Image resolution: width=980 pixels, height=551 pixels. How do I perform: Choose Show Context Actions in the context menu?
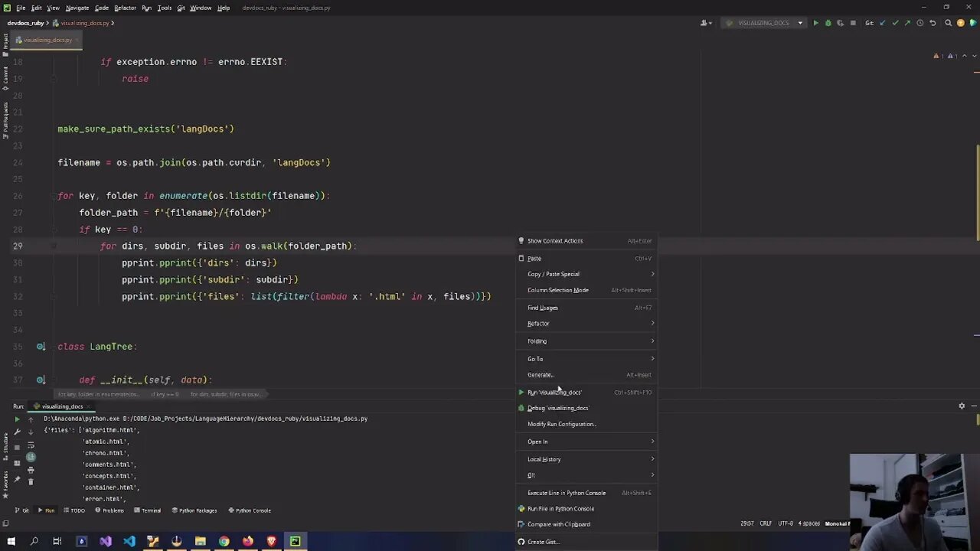[586, 241]
